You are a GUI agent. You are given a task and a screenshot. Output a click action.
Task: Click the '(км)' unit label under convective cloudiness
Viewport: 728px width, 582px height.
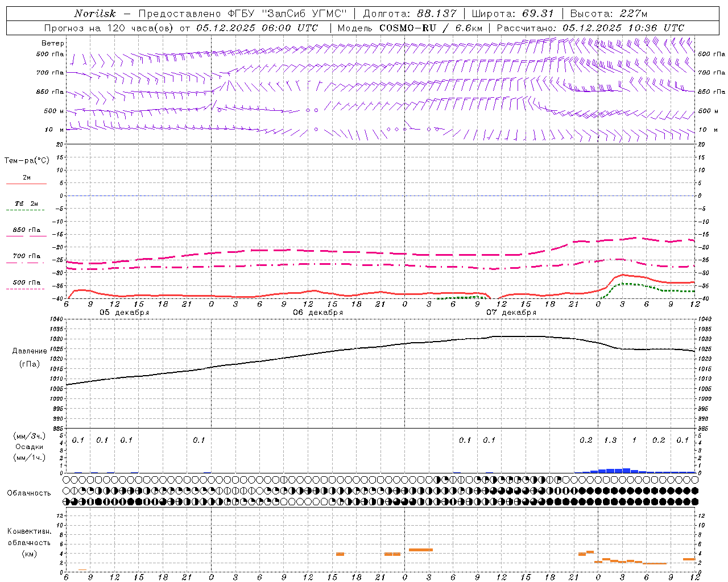(29, 554)
